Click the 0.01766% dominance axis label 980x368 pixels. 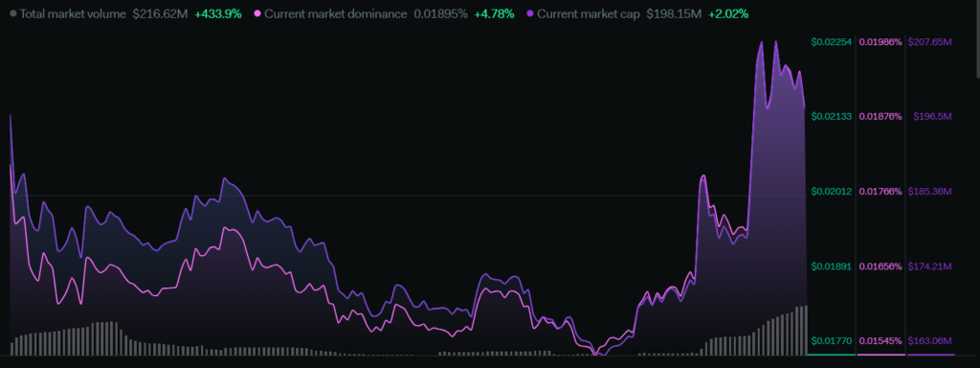880,192
